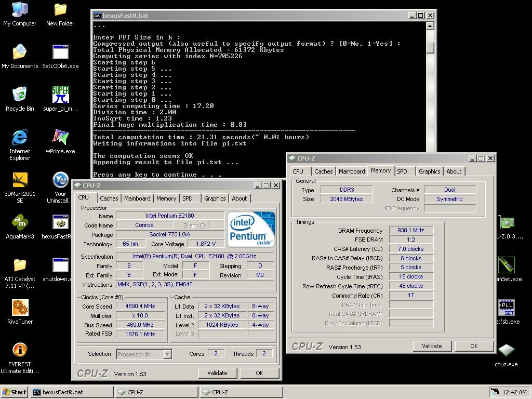Image resolution: width=532 pixels, height=399 pixels.
Task: Click the system tray icon beside the clock
Action: (495, 392)
